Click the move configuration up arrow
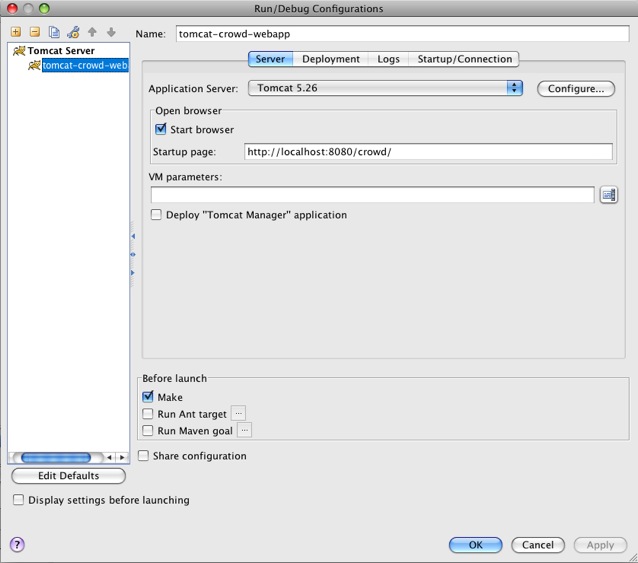Viewport: 638px width, 563px height. 92,32
